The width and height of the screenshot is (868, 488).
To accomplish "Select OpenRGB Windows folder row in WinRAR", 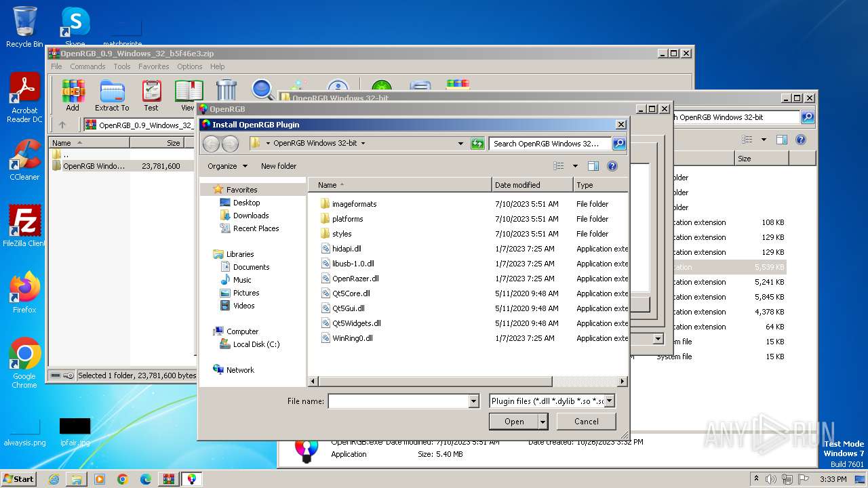I will point(122,166).
